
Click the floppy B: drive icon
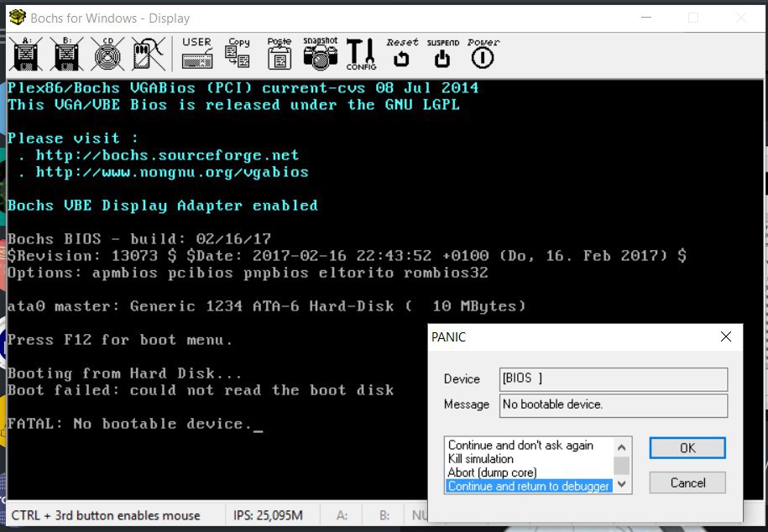pos(66,54)
